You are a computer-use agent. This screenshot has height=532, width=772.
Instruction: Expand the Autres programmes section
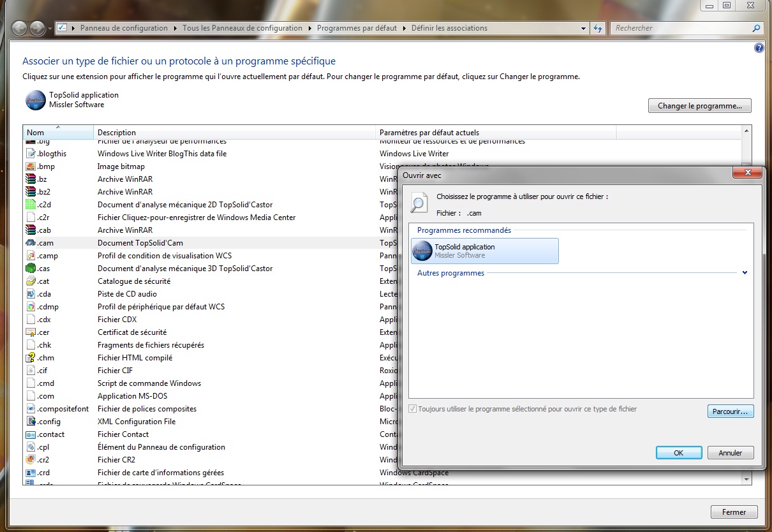pyautogui.click(x=745, y=273)
